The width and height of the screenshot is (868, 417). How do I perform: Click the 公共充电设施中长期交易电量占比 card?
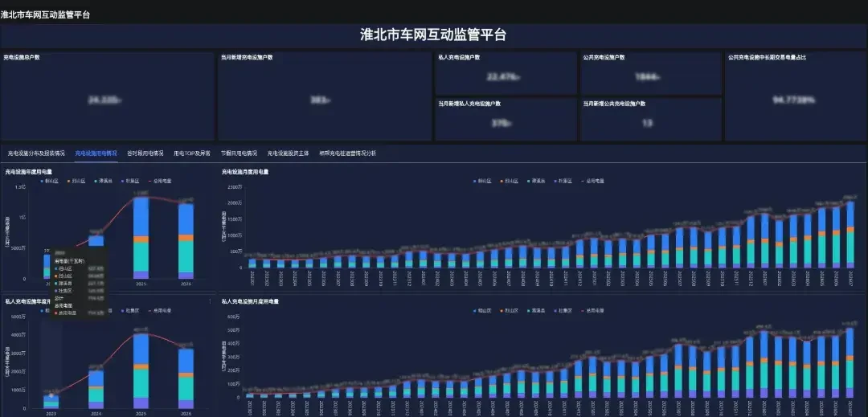pyautogui.click(x=794, y=96)
